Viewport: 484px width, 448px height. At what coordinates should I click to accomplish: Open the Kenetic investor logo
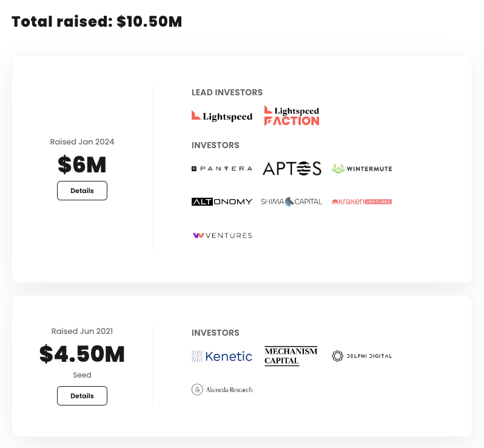click(221, 356)
